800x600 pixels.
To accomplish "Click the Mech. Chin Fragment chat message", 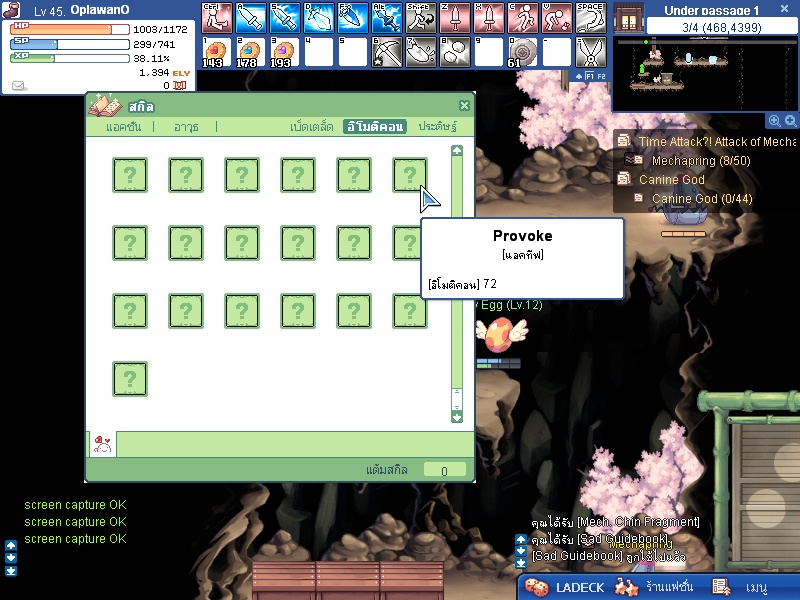I will pyautogui.click(x=615, y=521).
